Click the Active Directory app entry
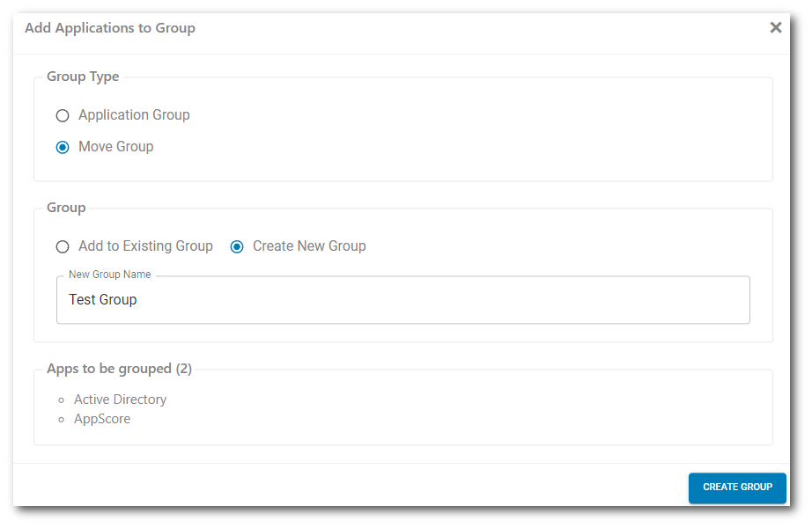Screen dimensions: 812x528 coord(120,400)
